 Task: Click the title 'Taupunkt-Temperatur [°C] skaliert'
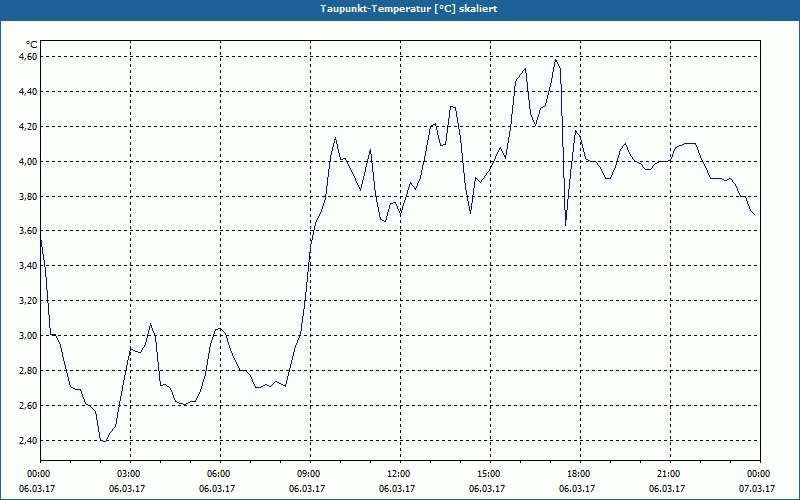pos(409,9)
